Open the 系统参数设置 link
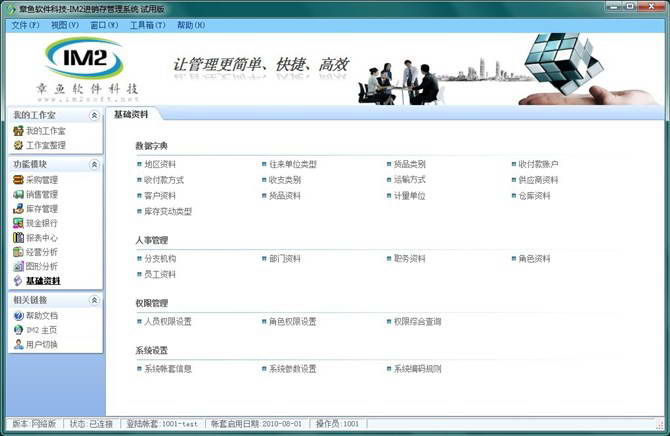Image resolution: width=670 pixels, height=436 pixels. pyautogui.click(x=293, y=369)
